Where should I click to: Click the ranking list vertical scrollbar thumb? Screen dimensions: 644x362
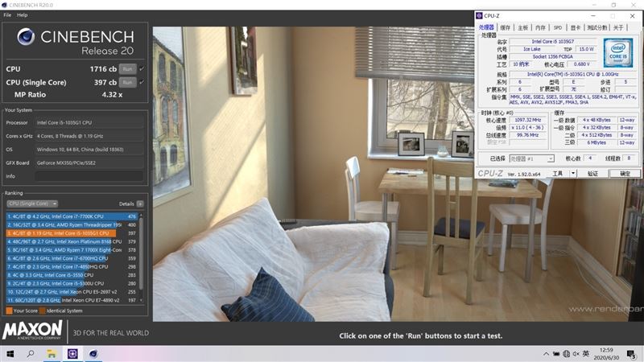click(142, 253)
